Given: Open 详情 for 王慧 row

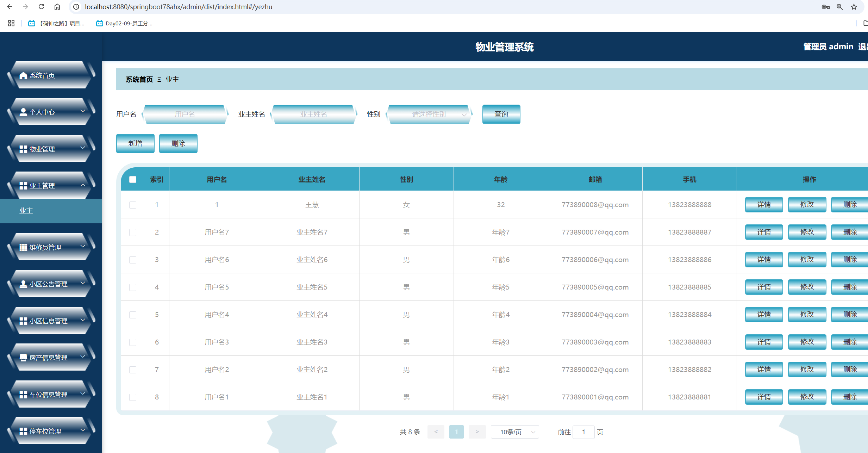Looking at the screenshot, I should (x=764, y=204).
